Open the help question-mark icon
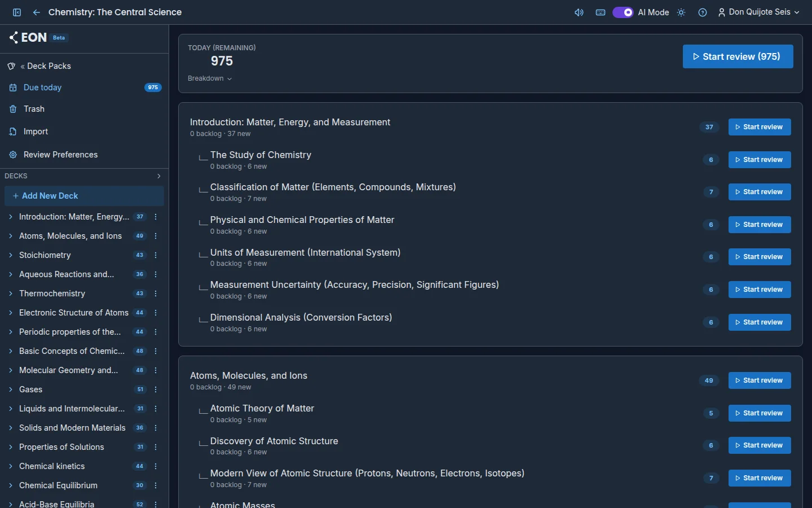This screenshot has width=812, height=508. point(703,12)
